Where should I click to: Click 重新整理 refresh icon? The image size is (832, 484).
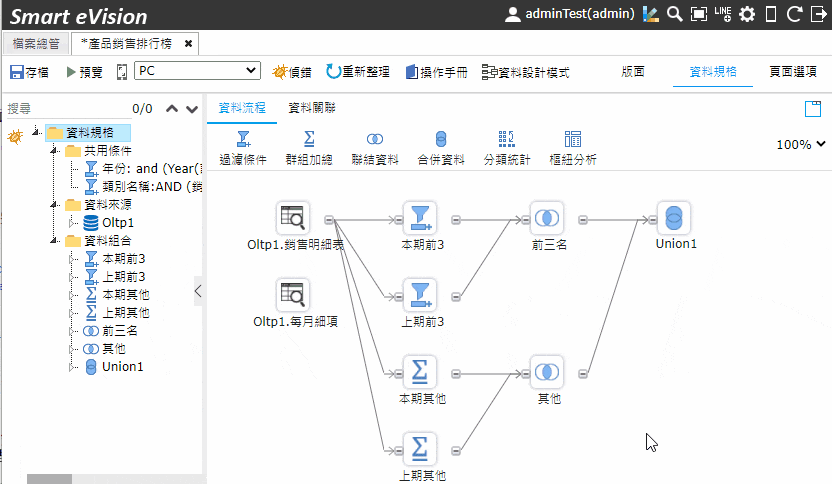tap(333, 72)
